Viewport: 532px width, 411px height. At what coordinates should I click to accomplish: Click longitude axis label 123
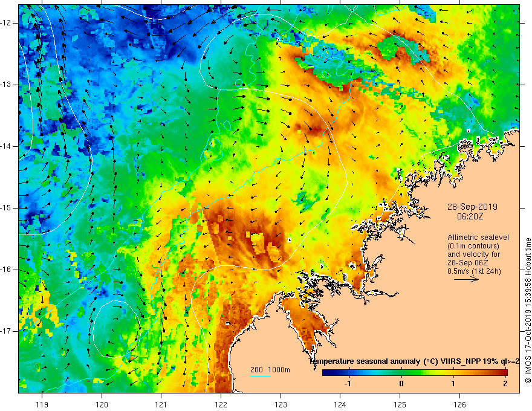click(x=281, y=404)
